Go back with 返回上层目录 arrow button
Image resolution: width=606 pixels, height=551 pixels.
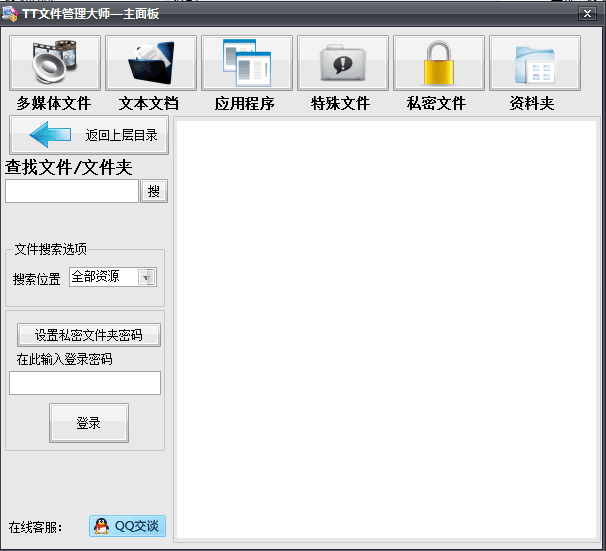pos(89,135)
